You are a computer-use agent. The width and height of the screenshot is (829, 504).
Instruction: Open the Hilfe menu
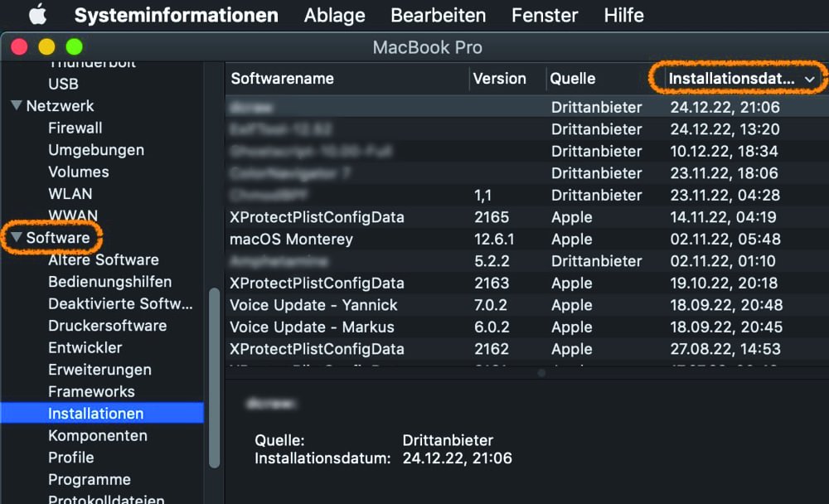623,15
